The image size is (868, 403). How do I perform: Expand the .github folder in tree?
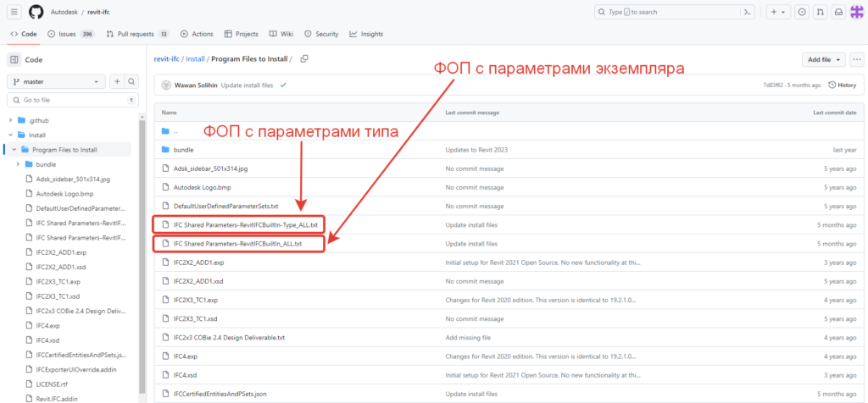click(10, 120)
